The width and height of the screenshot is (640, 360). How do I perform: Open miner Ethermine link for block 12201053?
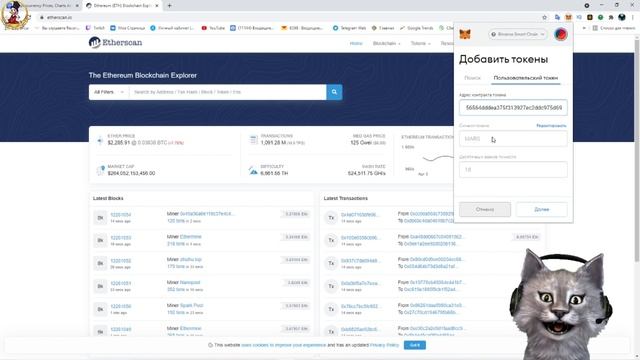(x=191, y=237)
